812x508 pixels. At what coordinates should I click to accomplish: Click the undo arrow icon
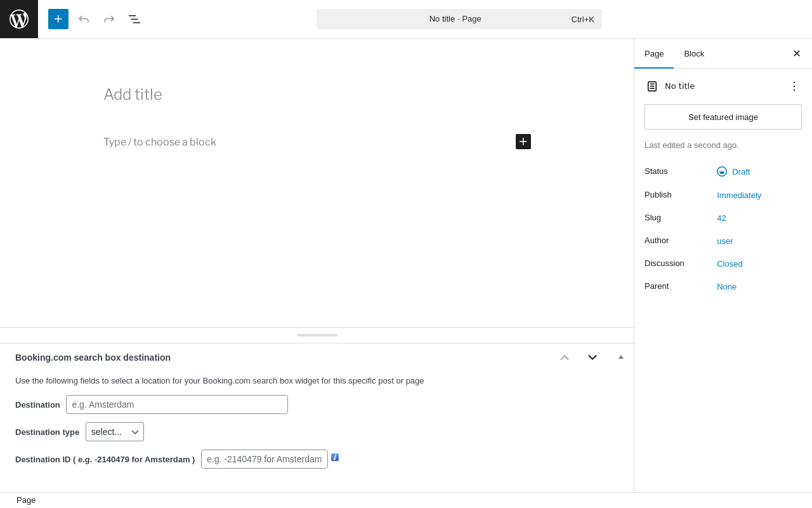(84, 19)
